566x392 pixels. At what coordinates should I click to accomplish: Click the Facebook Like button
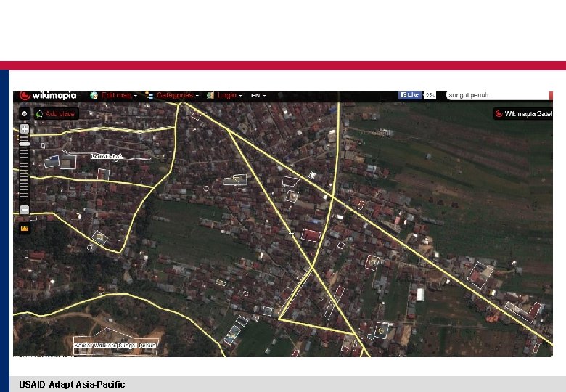[x=410, y=95]
